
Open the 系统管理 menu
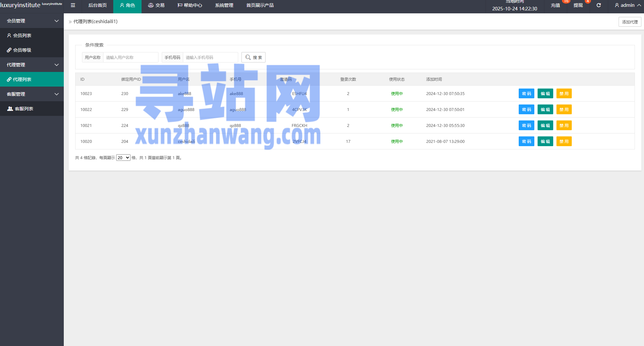(224, 5)
